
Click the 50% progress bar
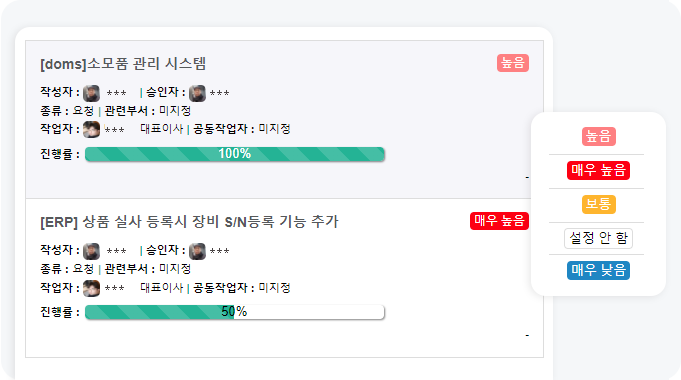(x=235, y=312)
